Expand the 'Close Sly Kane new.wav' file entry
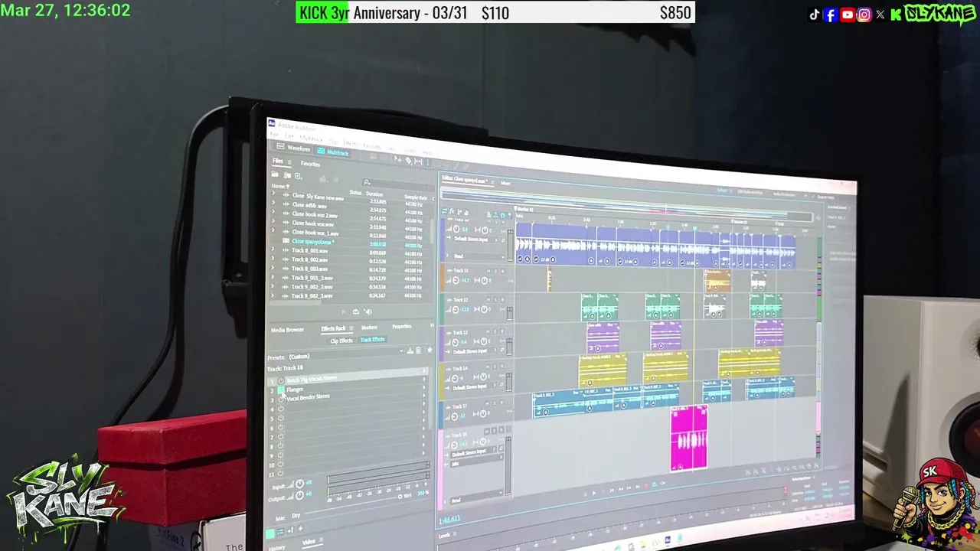This screenshot has height=551, width=980. [273, 193]
